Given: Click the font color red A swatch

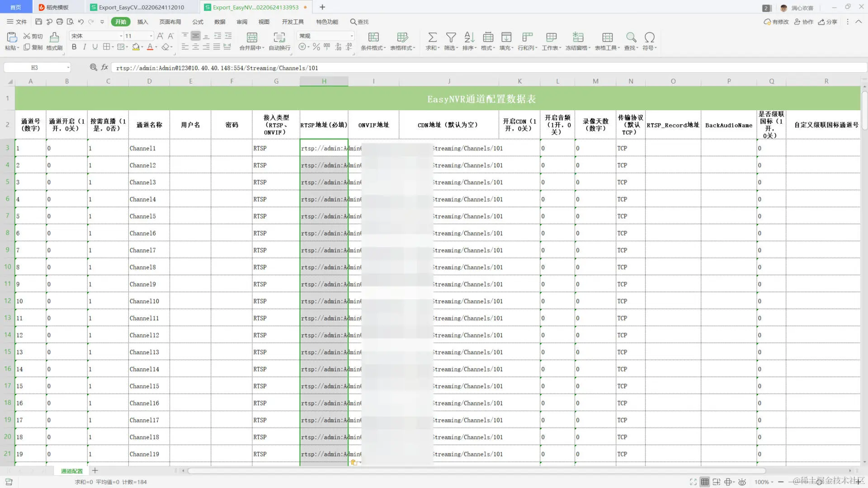Looking at the screenshot, I should tap(150, 47).
